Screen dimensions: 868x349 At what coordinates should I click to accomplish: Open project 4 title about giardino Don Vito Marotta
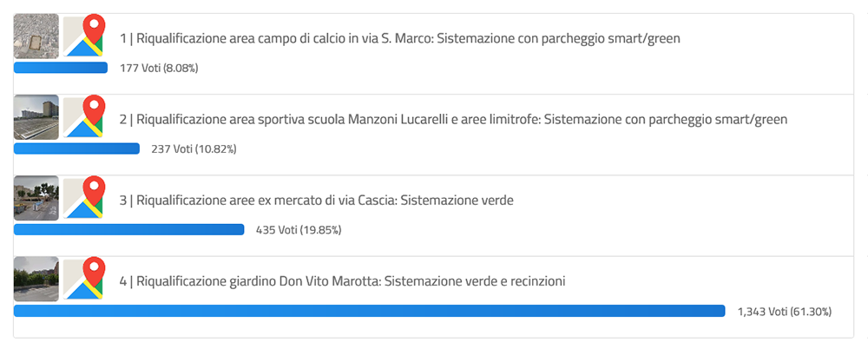tap(342, 281)
